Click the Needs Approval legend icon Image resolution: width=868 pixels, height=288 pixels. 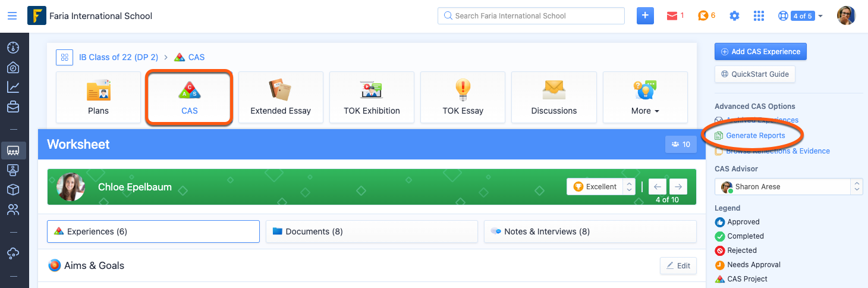pos(720,265)
